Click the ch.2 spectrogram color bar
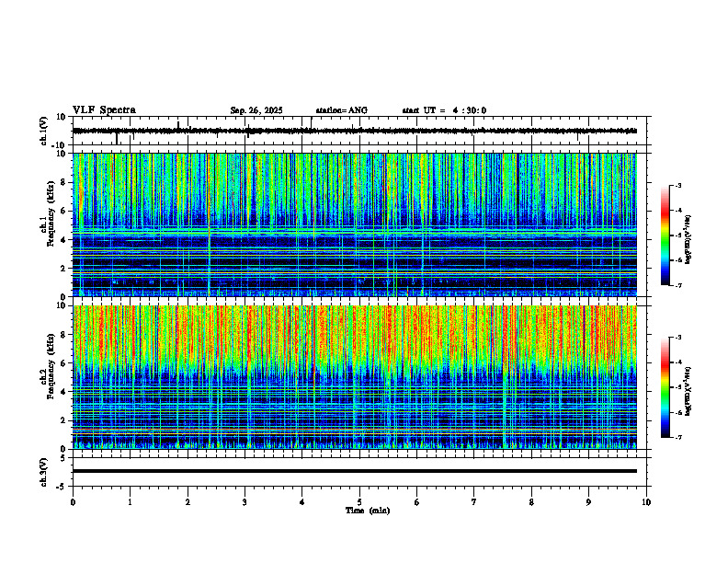Image resolution: width=728 pixels, height=563 pixels. point(665,387)
